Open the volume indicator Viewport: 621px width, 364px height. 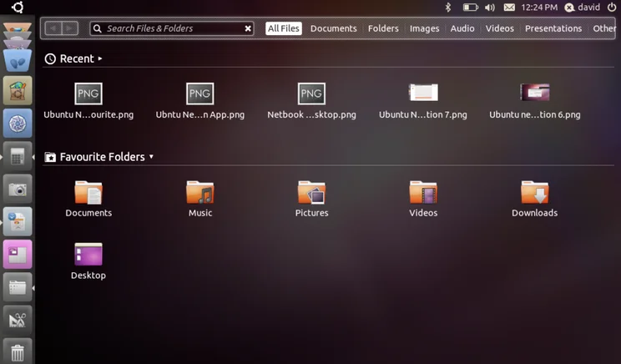tap(490, 8)
